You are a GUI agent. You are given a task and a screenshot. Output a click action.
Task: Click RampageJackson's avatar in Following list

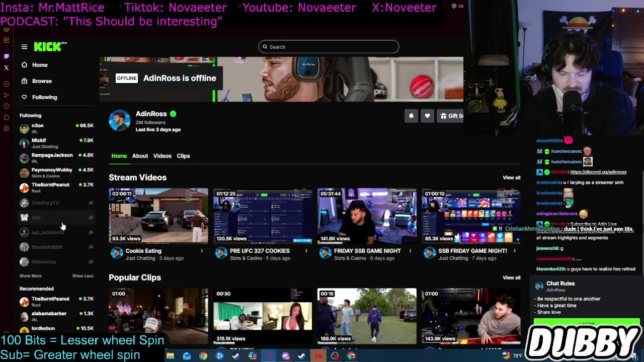tap(24, 158)
